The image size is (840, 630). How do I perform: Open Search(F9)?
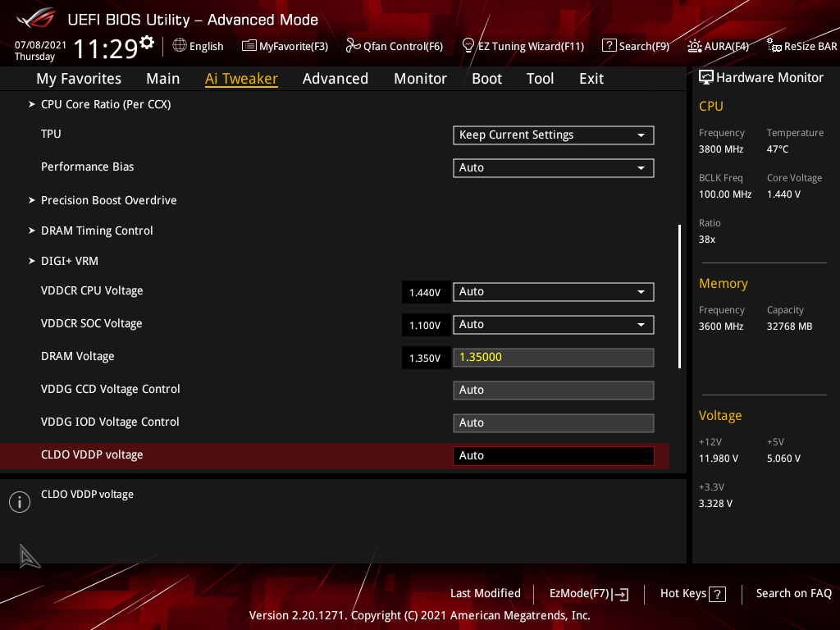coord(636,46)
